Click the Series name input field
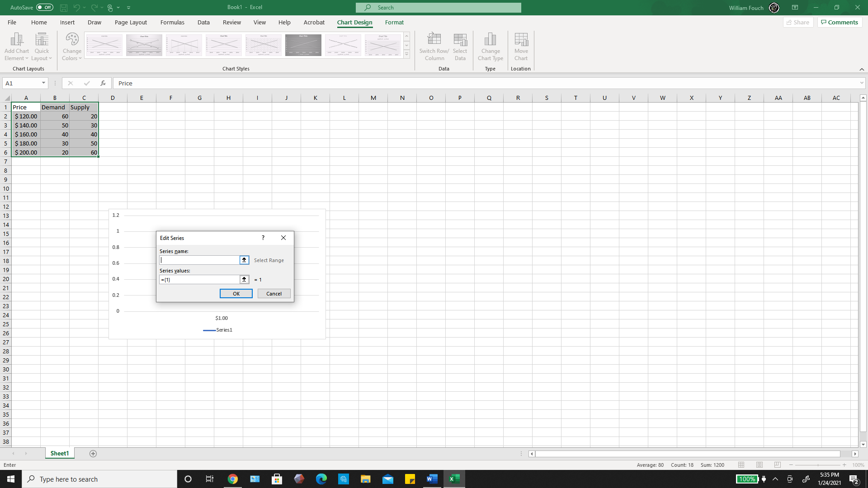 199,260
